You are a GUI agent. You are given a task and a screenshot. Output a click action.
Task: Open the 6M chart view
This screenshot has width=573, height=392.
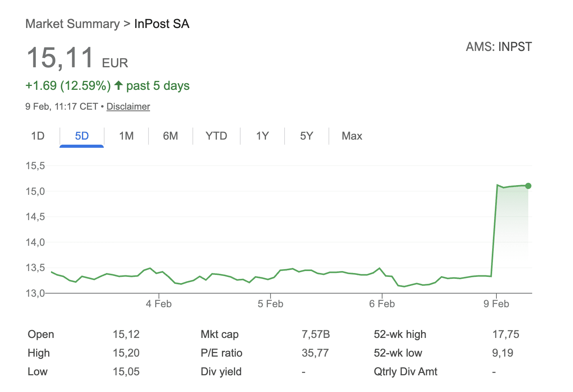170,136
